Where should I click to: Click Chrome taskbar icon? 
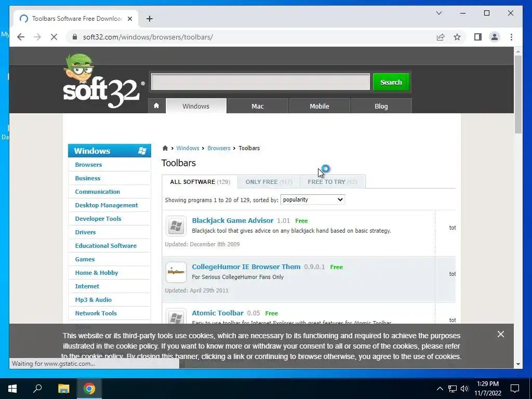89,389
